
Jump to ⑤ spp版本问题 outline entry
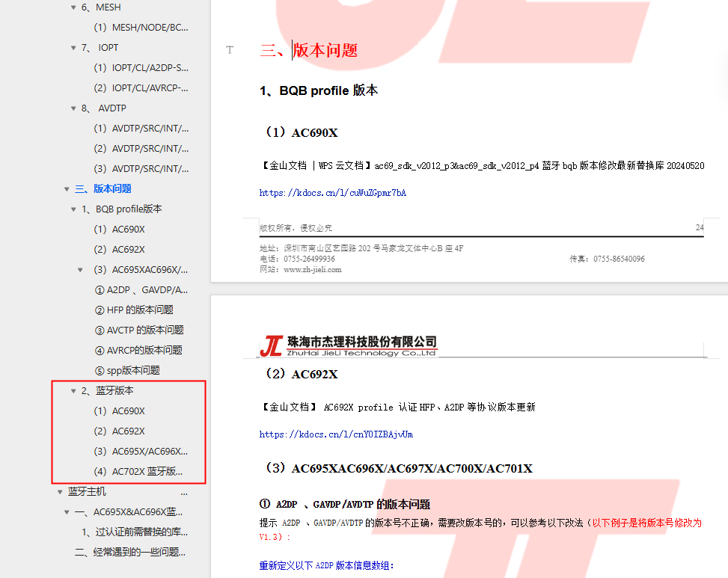pos(127,371)
